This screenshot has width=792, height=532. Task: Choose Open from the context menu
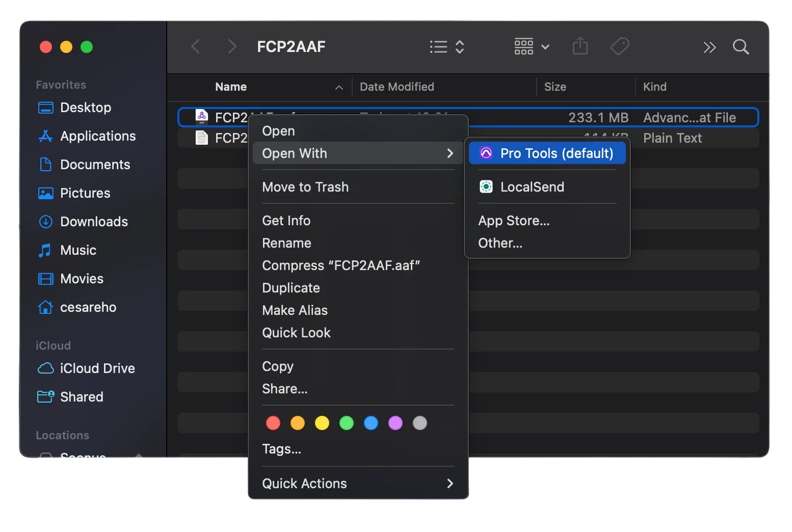point(358,131)
